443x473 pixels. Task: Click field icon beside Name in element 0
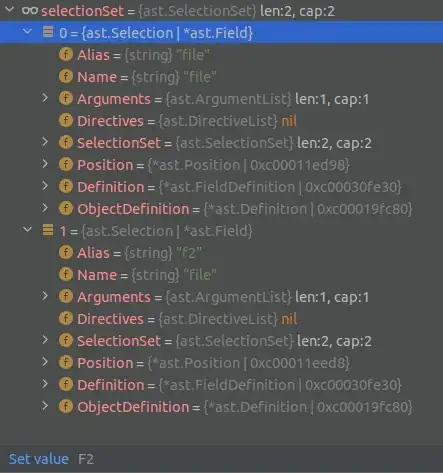coord(66,76)
